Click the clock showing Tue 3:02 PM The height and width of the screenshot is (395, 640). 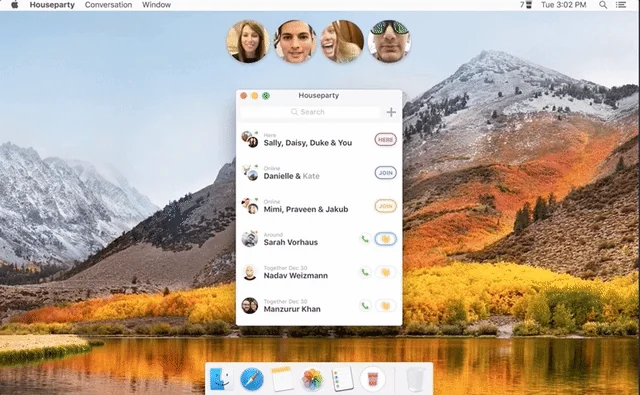pos(564,5)
